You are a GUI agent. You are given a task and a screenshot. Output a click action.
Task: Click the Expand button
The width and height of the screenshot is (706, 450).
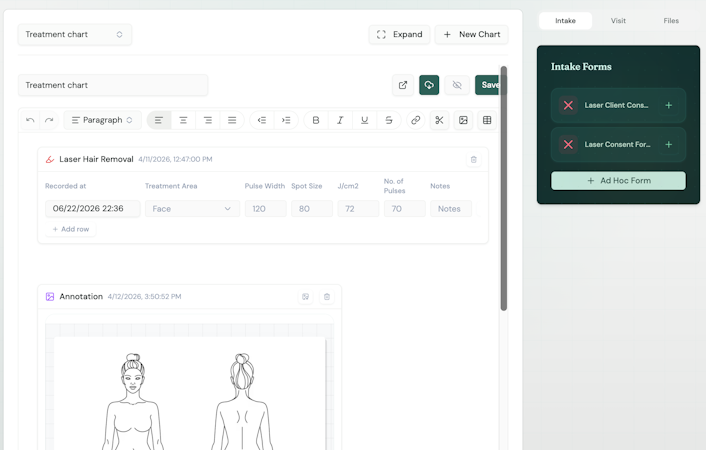399,35
